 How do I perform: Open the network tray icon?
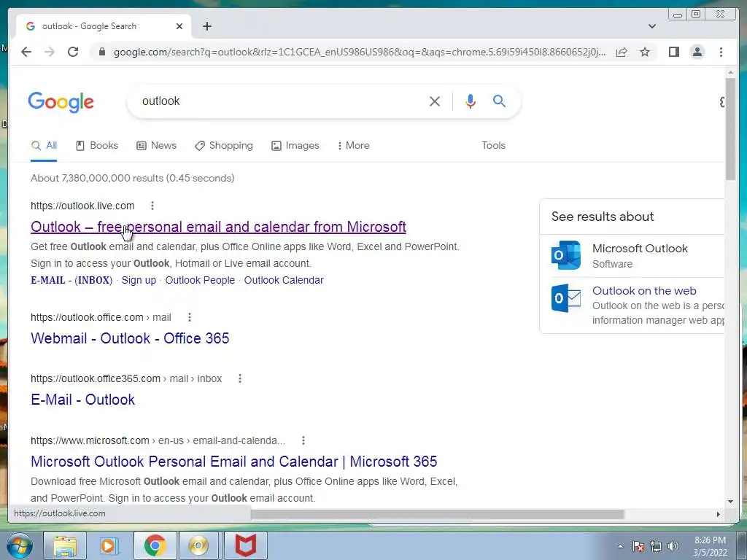(656, 546)
